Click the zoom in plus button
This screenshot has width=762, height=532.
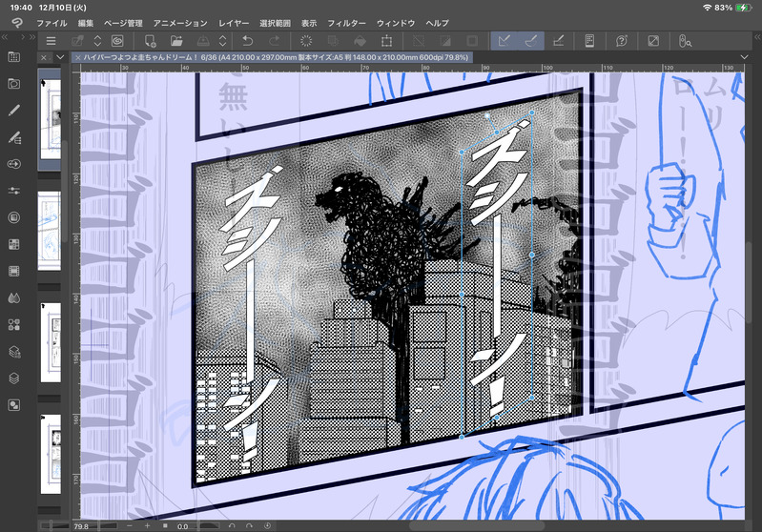[147, 525]
